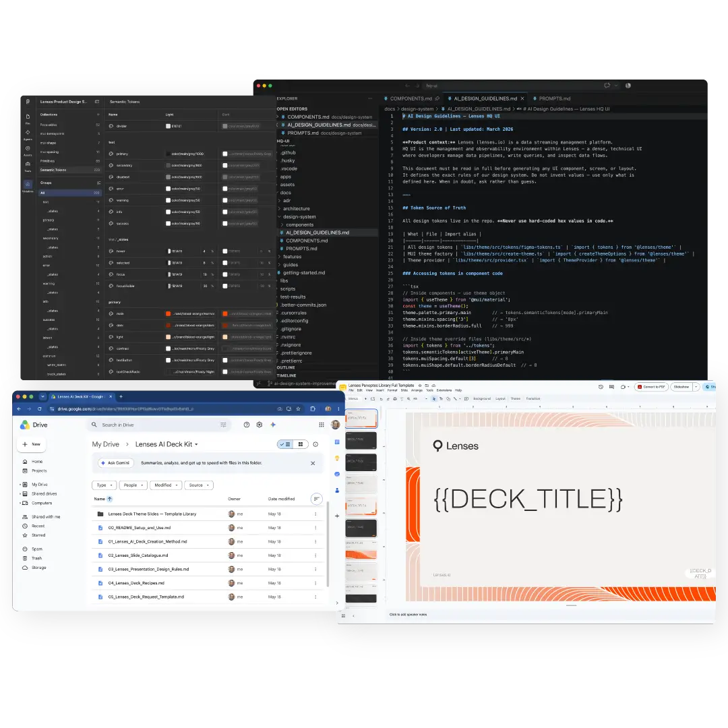Expand My Drive tree in Drive sidebar
Viewport: 728px width, 728px height.
(x=20, y=484)
